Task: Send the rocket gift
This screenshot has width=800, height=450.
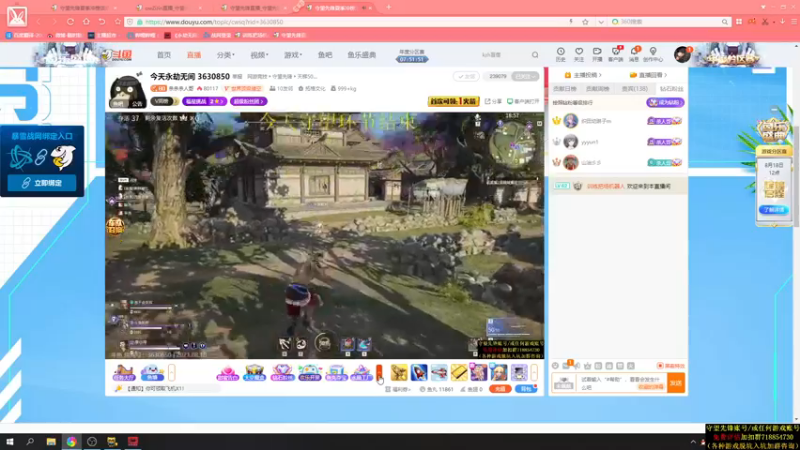Action: [419, 372]
